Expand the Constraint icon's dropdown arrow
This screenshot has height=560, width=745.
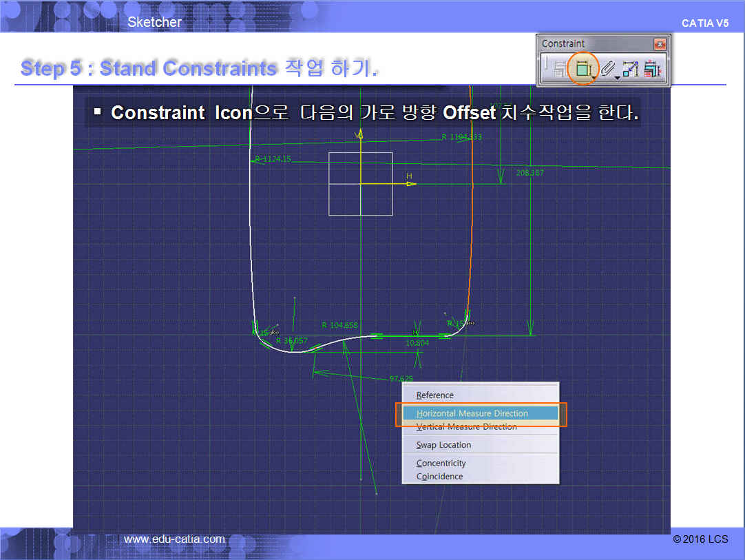[x=594, y=76]
